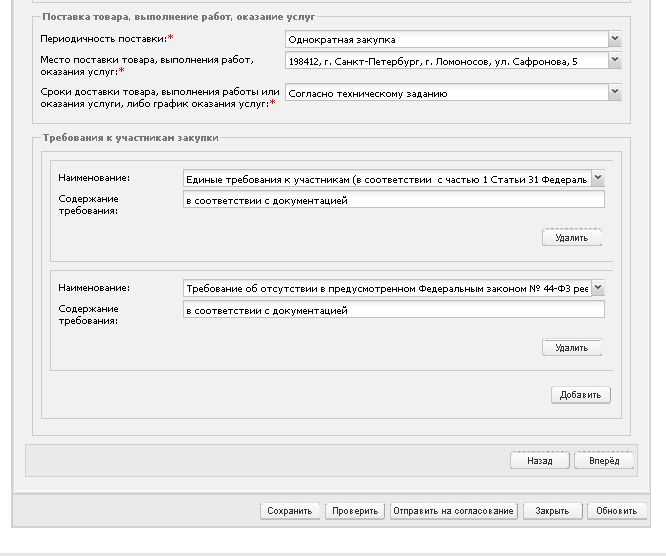
Task: Open the Требование об отсутствии dropdown arrow
Action: (x=598, y=288)
